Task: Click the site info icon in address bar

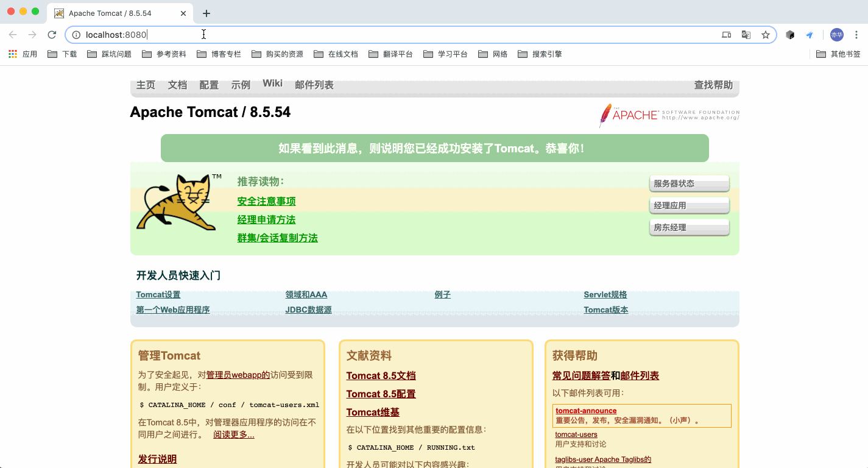Action: click(x=76, y=35)
